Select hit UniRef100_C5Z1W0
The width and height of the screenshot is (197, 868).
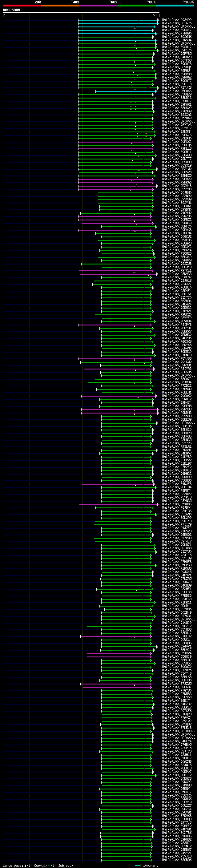(177, 169)
